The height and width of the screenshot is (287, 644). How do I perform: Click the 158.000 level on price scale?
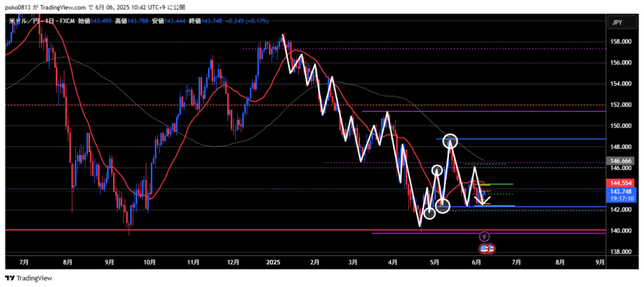coord(620,41)
